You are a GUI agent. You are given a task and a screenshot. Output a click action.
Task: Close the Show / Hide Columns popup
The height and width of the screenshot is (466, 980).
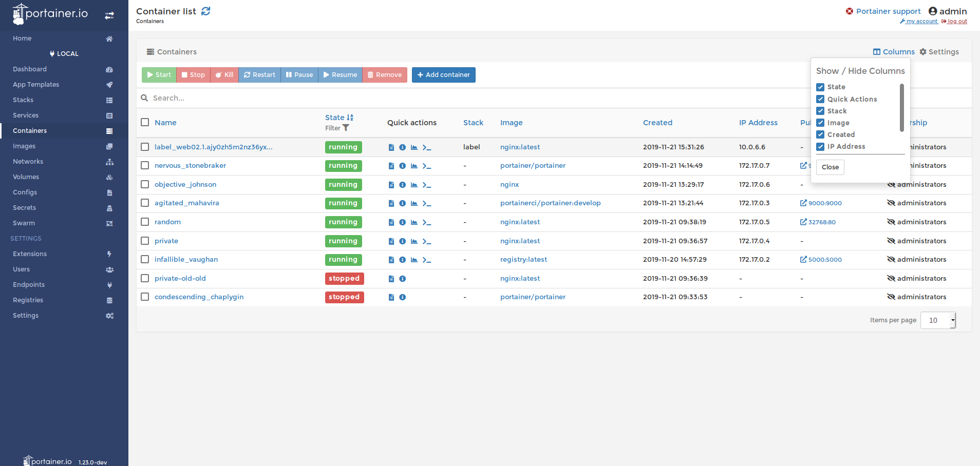830,167
